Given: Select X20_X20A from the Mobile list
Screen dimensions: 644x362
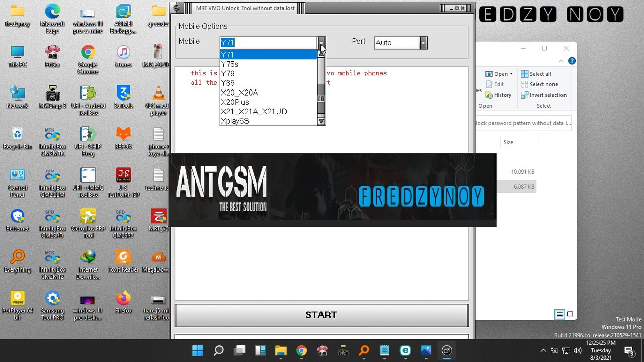Looking at the screenshot, I should (269, 93).
